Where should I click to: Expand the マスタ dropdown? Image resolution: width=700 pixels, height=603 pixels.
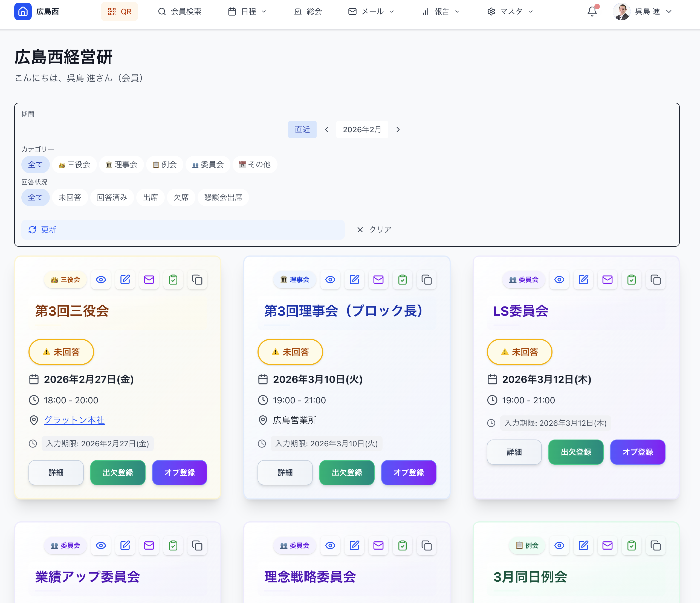pos(510,11)
